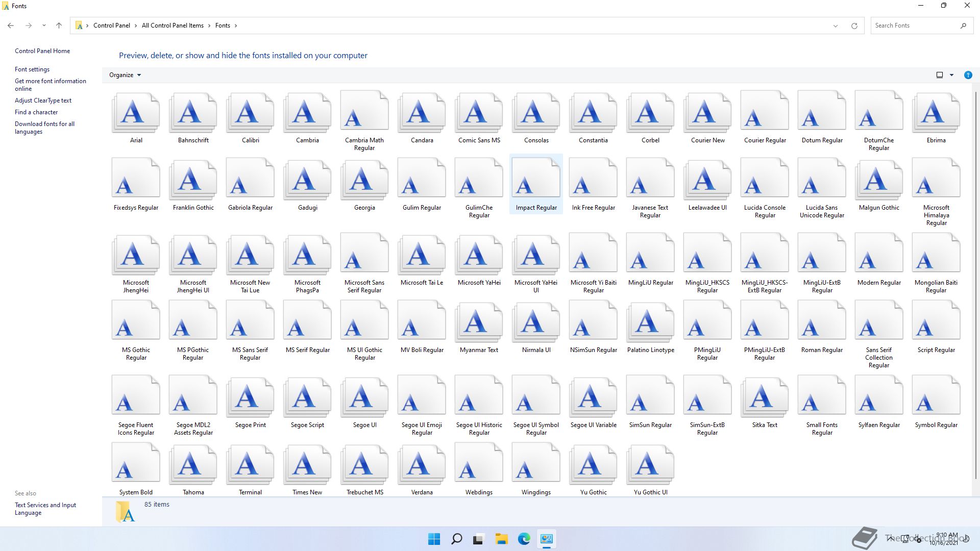The image size is (980, 551).
Task: Select the Courier New font icon
Action: [x=707, y=112]
